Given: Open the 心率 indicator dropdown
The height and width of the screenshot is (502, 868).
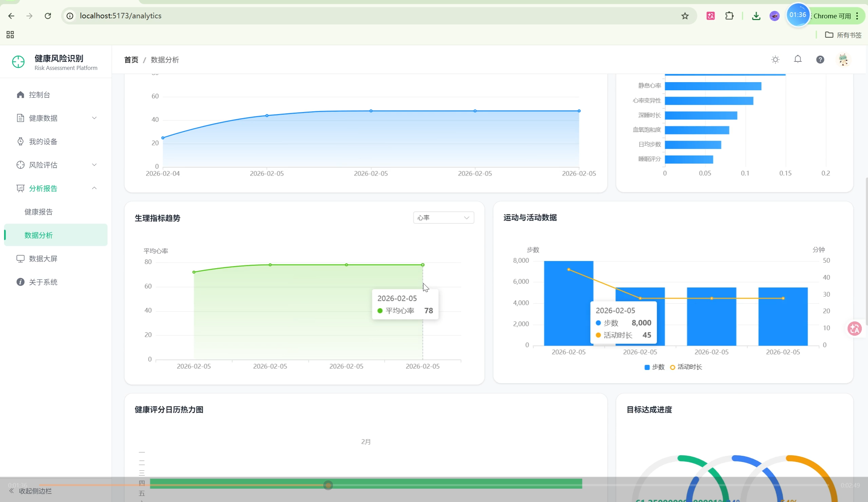Looking at the screenshot, I should pyautogui.click(x=443, y=218).
